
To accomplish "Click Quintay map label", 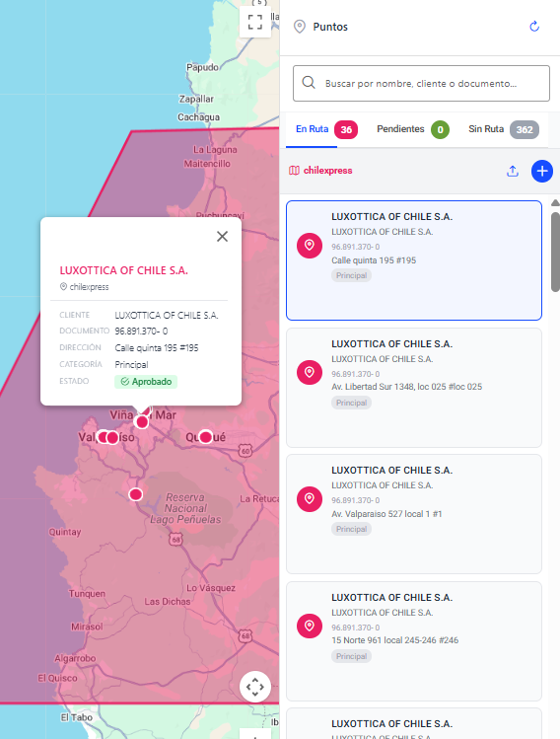I will pos(65,532).
